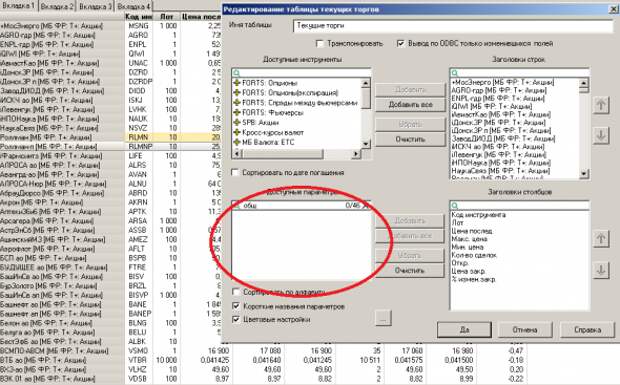Screen dimensions: 620x385
Task: Click AFLT code in background trades table
Action: [x=137, y=249]
